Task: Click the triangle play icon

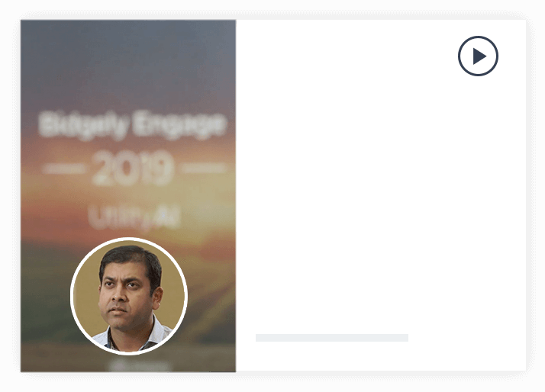Action: [x=479, y=56]
